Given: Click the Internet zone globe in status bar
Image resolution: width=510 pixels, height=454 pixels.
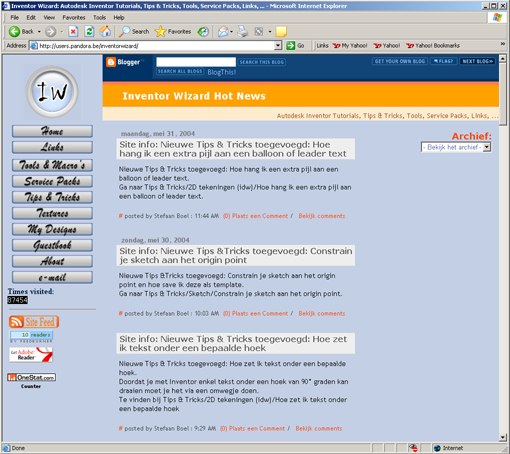Looking at the screenshot, I should pos(437,448).
